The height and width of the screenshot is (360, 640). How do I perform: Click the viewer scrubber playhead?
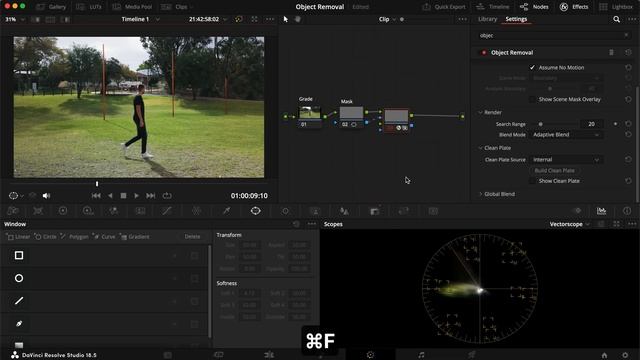(97, 184)
